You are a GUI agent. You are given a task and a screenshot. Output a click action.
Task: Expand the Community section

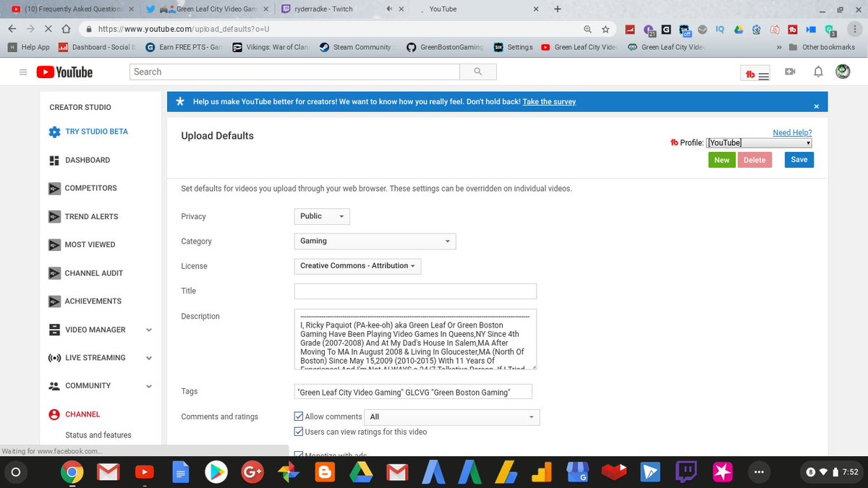pyautogui.click(x=149, y=386)
